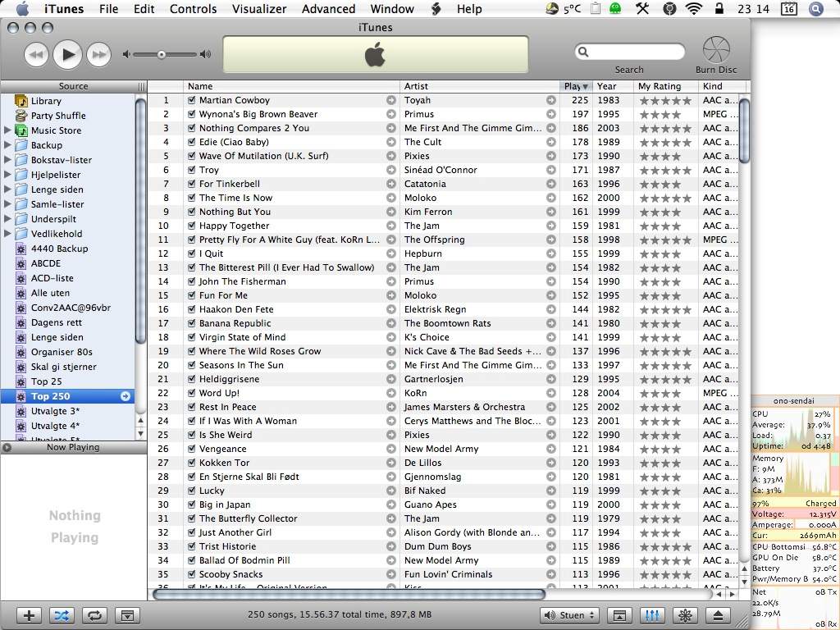The height and width of the screenshot is (630, 840).
Task: Click the store arrow next to artist Primus row 2
Action: click(550, 114)
